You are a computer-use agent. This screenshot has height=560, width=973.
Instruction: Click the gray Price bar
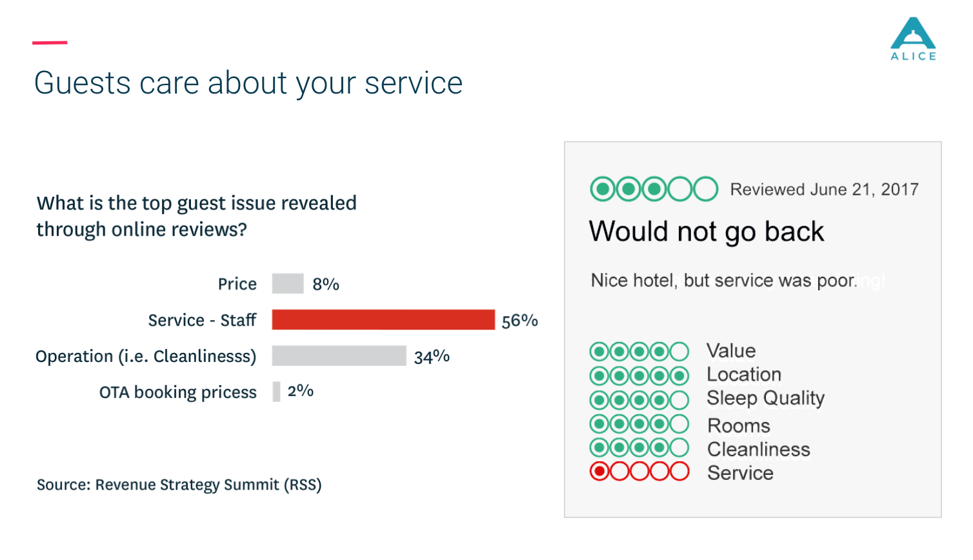coord(288,284)
